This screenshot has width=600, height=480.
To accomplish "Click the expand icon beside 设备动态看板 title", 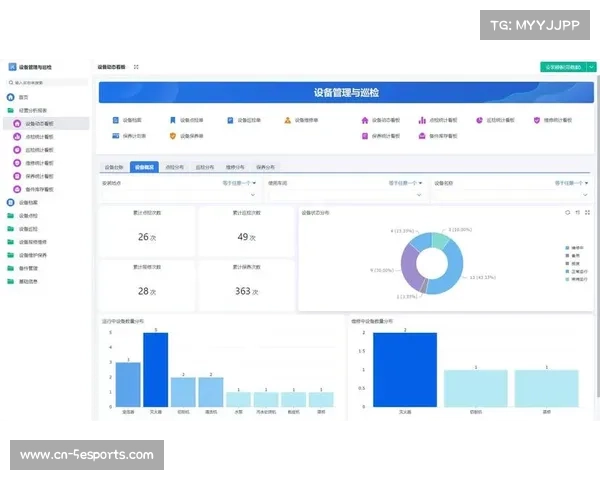I will tap(136, 67).
